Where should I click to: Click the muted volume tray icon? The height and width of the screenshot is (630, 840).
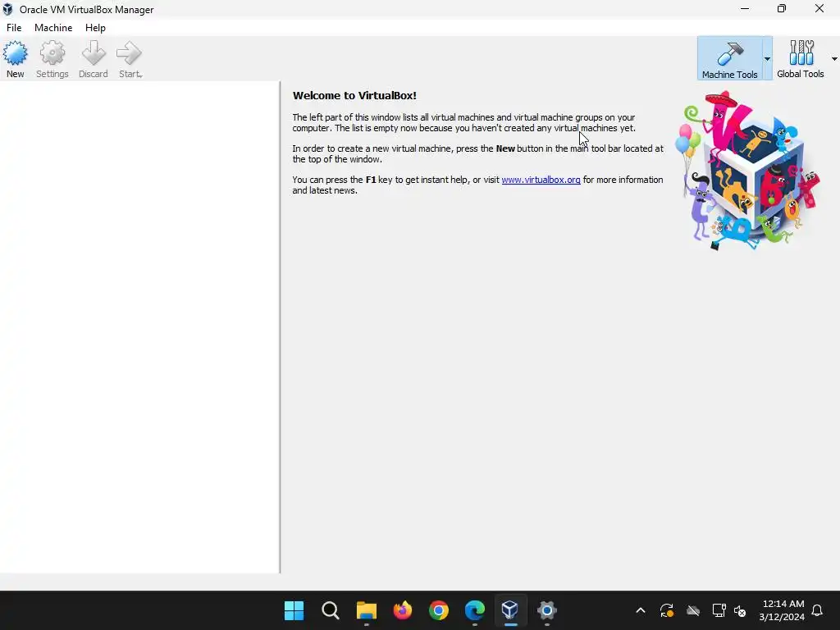click(741, 610)
